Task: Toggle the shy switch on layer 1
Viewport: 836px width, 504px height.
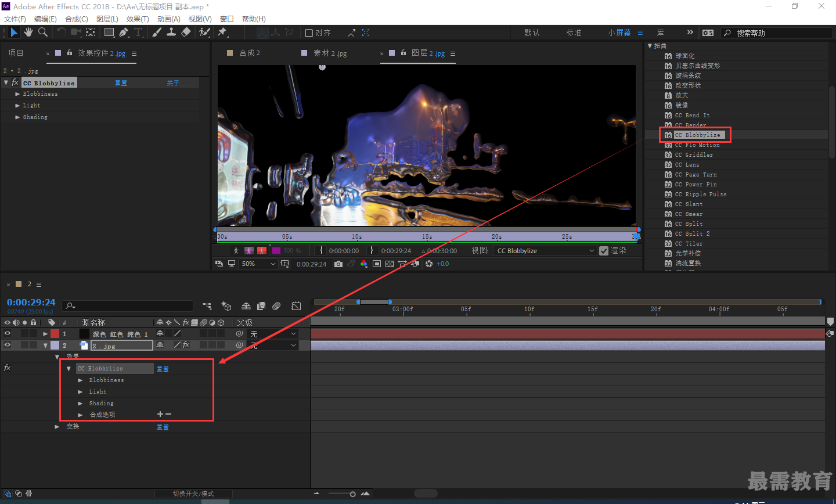Action: tap(160, 334)
